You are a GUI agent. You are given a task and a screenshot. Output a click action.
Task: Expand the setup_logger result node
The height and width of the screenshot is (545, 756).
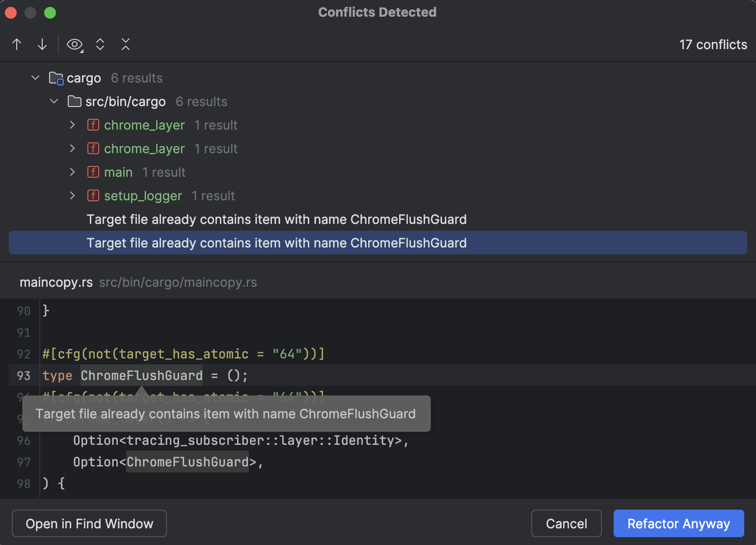click(x=72, y=195)
